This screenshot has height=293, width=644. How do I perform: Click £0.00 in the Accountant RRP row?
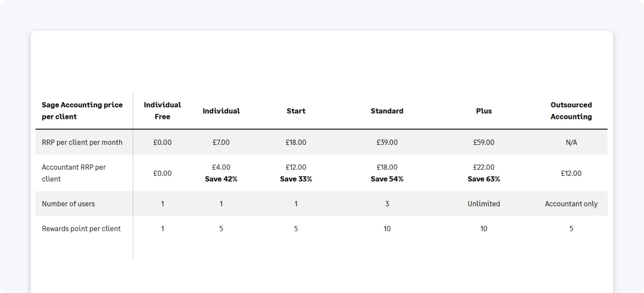pos(162,173)
